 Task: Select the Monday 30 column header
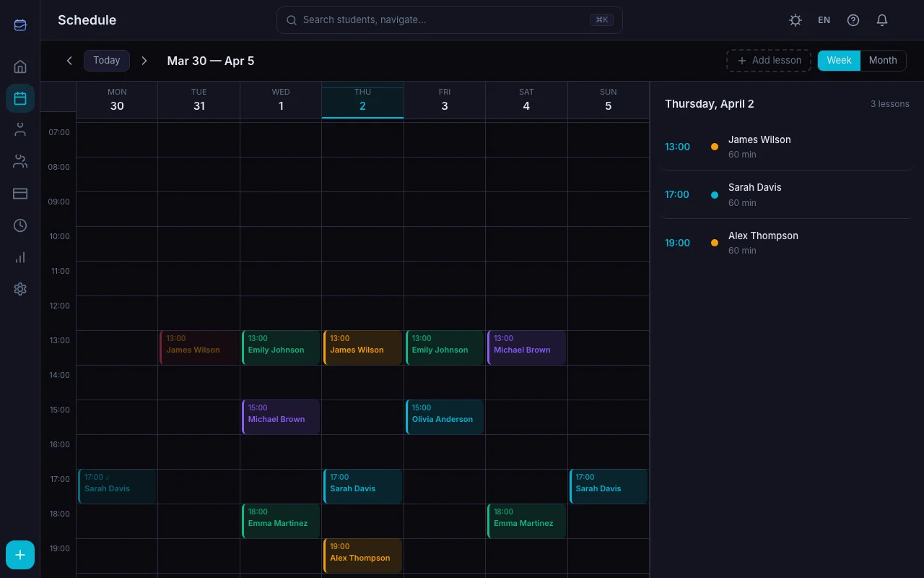click(x=117, y=100)
